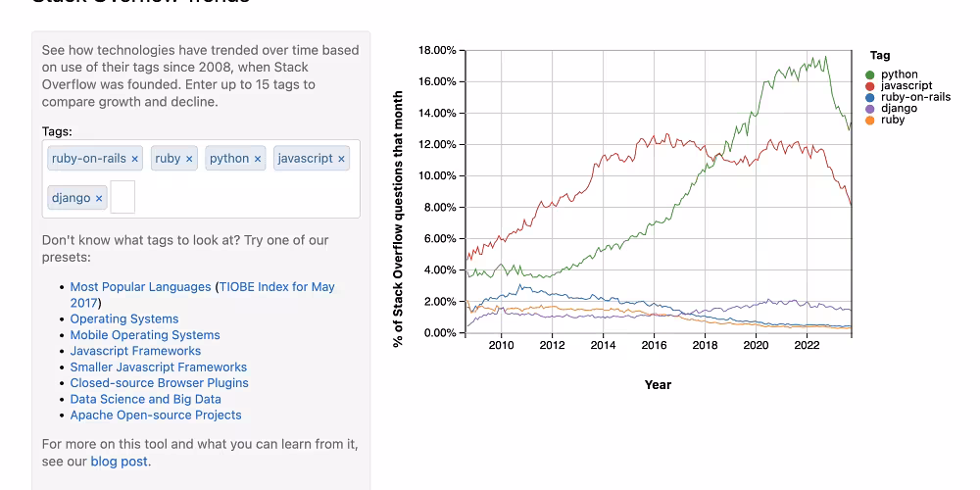
Task: Click the orange ruby legend dot
Action: coord(869,120)
